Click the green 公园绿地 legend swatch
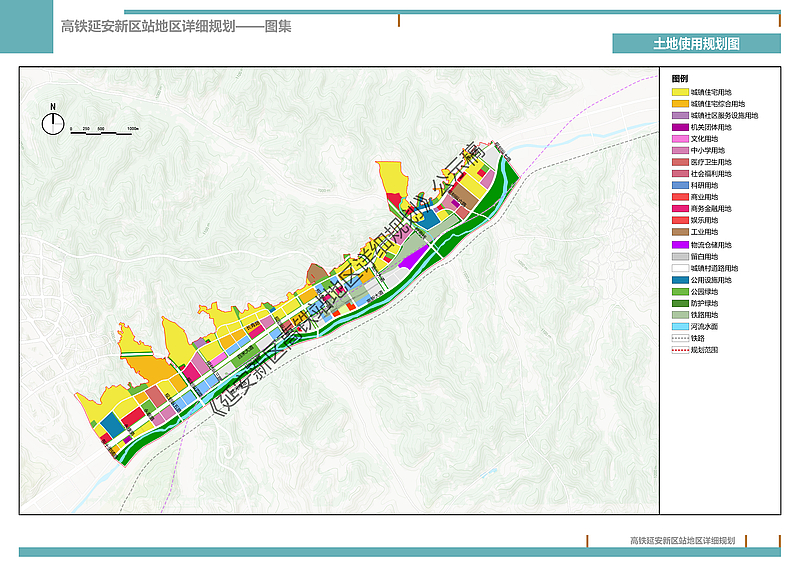This screenshot has height=566, width=800. pos(679,292)
